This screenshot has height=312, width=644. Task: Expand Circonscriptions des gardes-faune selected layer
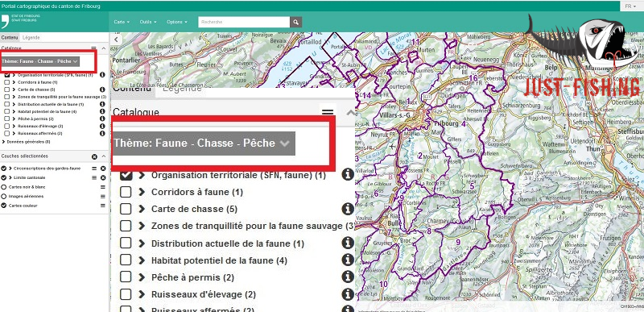(x=10, y=168)
